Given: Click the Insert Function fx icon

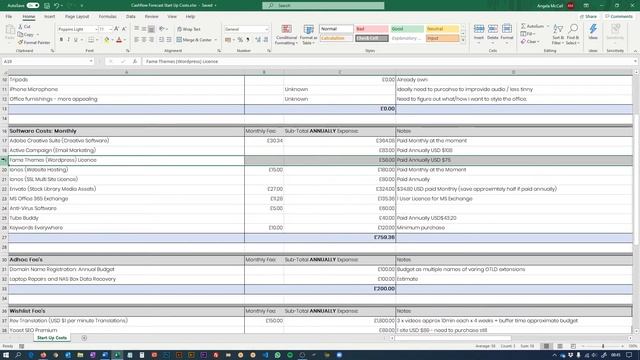Looking at the screenshot, I should [x=134, y=61].
